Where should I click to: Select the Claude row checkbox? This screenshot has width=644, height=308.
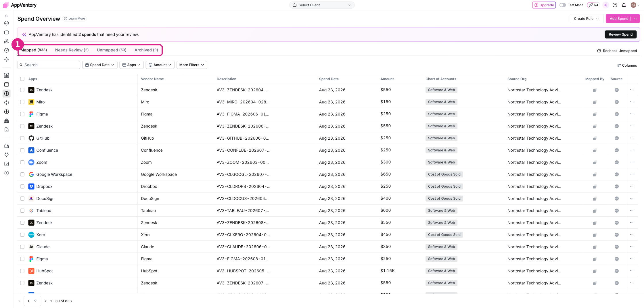click(22, 247)
